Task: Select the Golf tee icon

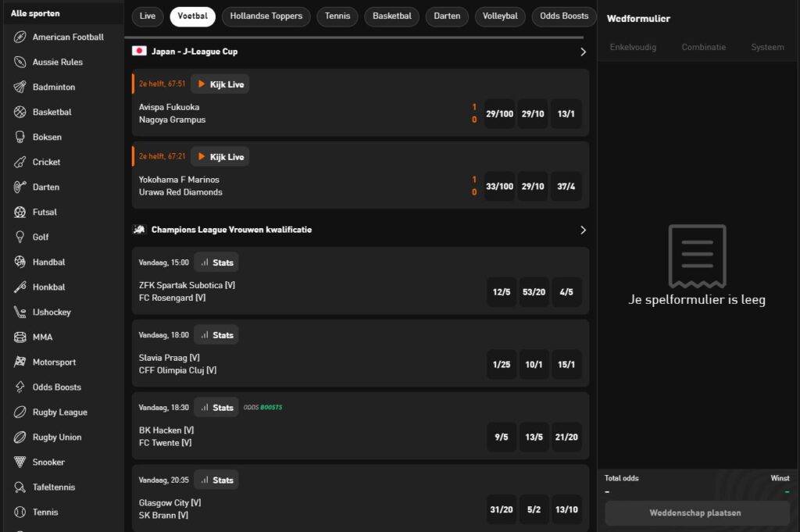Action: pos(20,237)
